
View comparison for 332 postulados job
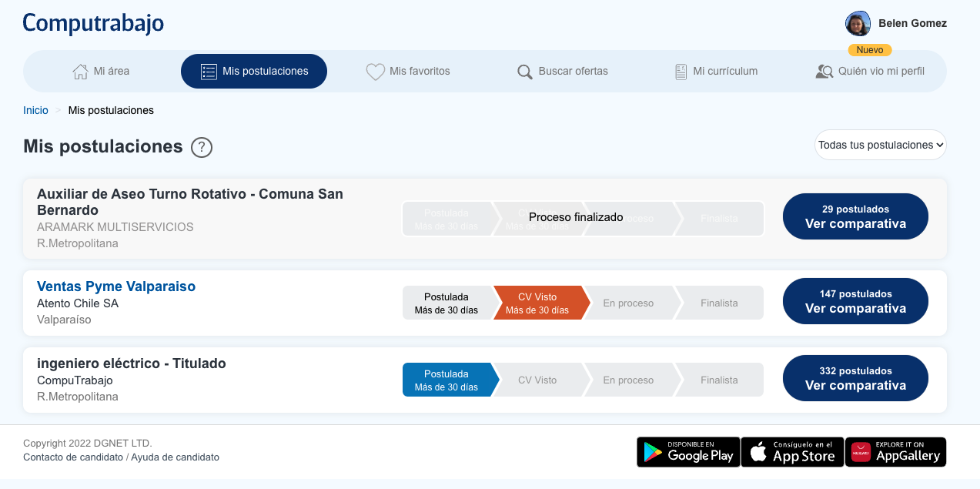click(x=855, y=379)
